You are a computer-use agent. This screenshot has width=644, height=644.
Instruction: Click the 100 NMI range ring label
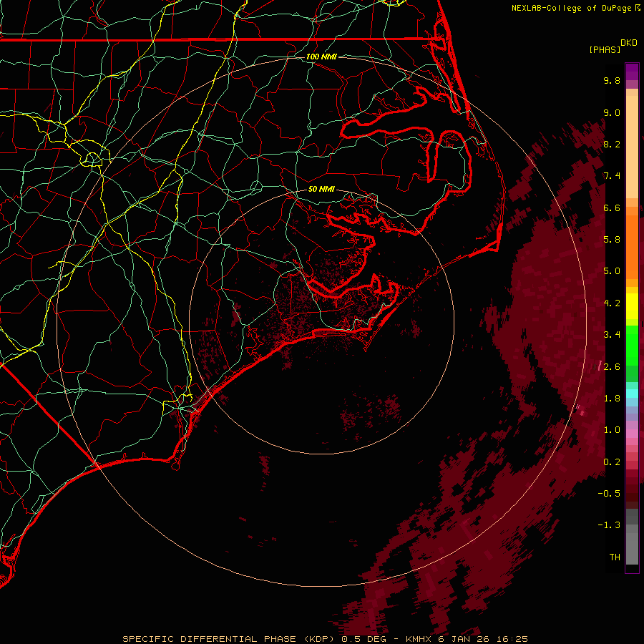[321, 57]
